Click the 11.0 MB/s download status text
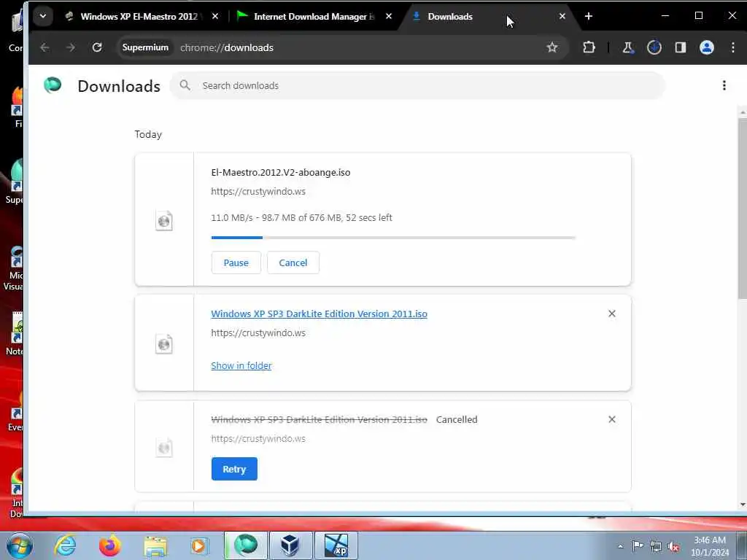 pos(301,217)
